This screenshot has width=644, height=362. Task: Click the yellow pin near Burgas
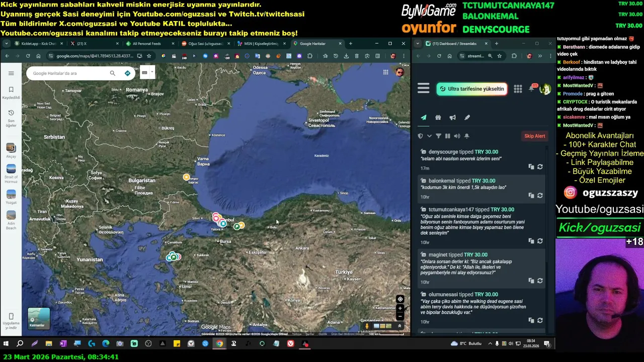pos(186,177)
